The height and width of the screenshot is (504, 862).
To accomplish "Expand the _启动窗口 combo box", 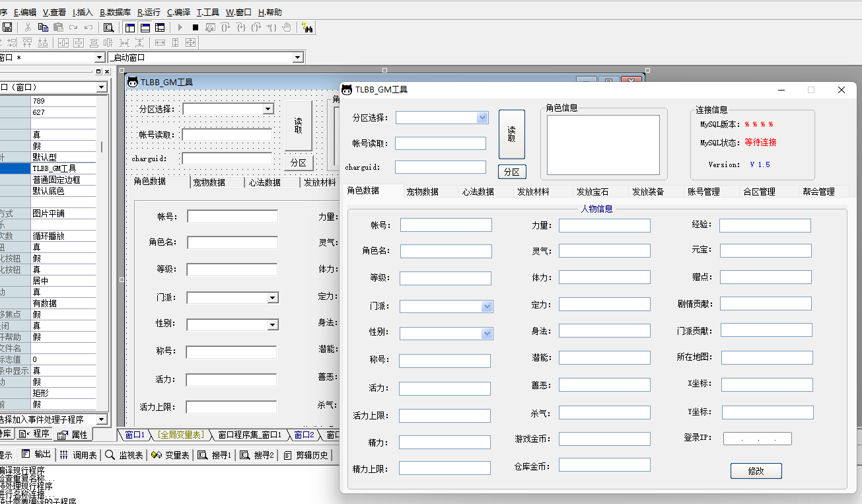I will point(297,57).
